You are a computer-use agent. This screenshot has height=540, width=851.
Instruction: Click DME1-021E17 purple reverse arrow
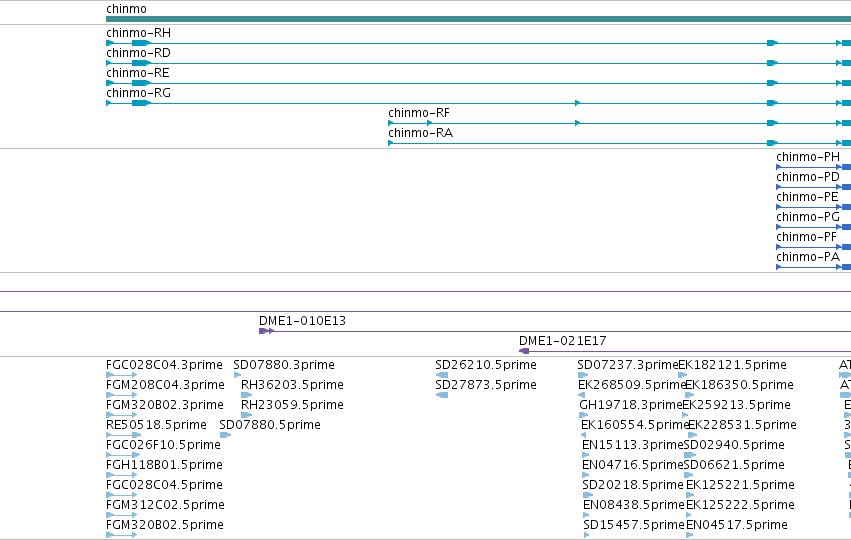coord(524,352)
